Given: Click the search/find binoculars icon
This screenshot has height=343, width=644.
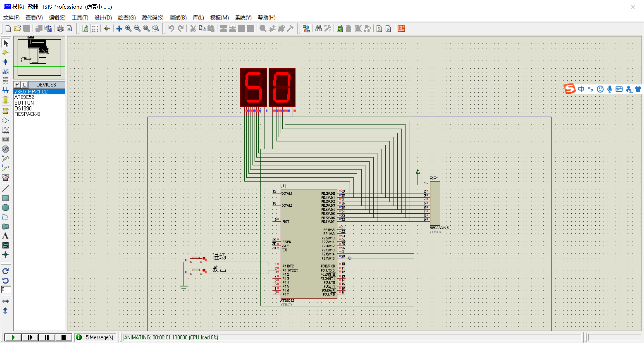Looking at the screenshot, I should [319, 29].
